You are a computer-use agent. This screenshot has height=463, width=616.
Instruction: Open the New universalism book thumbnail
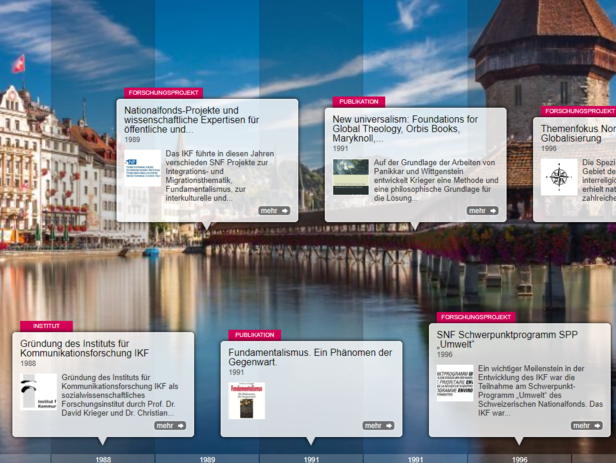[351, 176]
